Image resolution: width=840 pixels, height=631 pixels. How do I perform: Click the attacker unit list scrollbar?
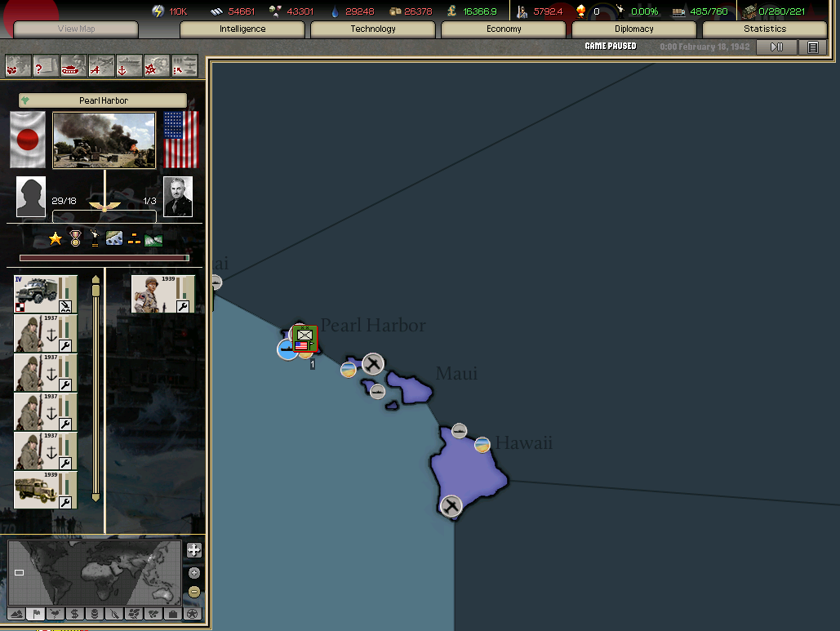point(96,389)
